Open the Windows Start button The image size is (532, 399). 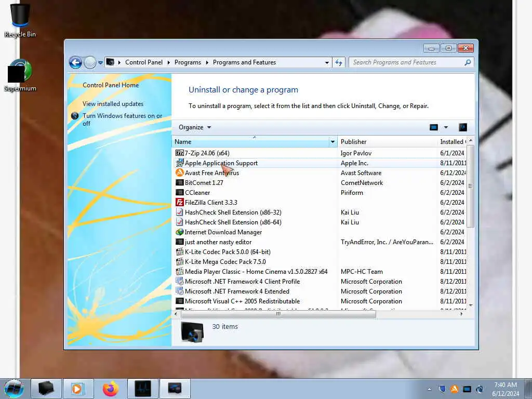[14, 389]
